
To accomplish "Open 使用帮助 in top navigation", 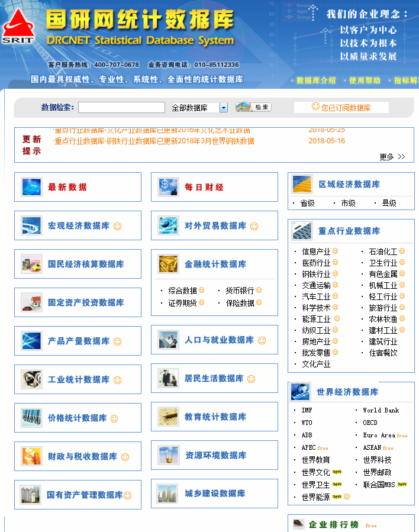I will 365,80.
